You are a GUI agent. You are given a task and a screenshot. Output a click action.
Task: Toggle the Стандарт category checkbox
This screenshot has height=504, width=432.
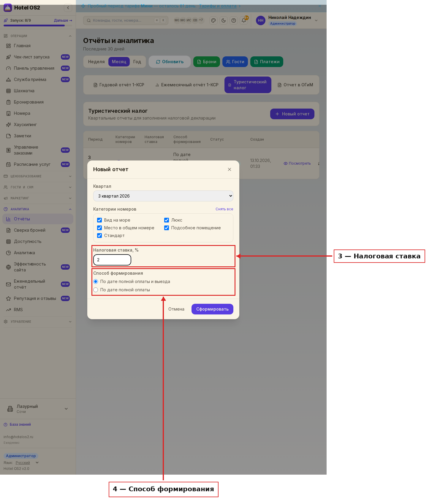click(99, 236)
